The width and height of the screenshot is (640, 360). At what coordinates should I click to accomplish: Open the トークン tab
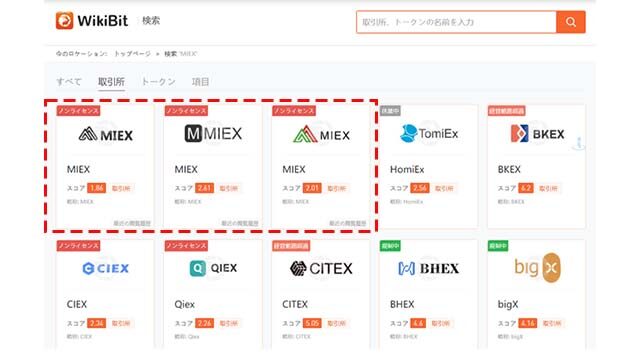158,82
